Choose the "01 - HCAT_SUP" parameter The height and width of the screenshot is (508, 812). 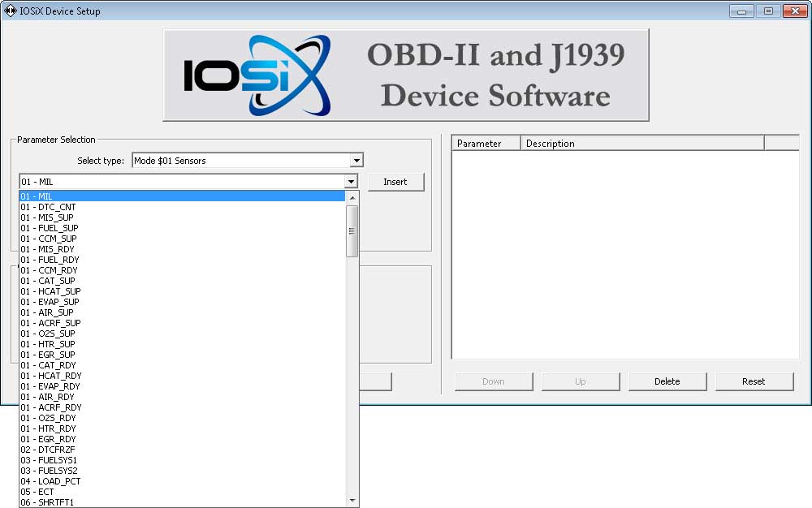tap(182, 291)
